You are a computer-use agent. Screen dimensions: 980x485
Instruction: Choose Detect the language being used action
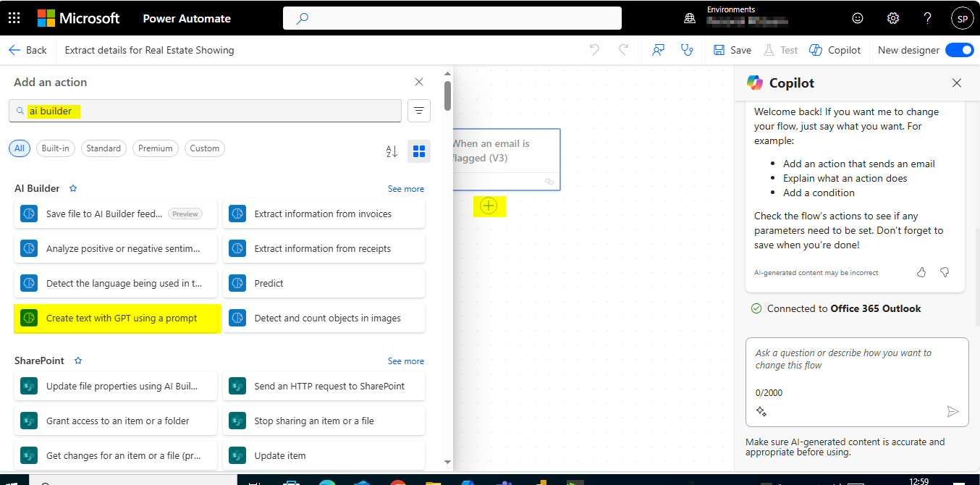[116, 283]
